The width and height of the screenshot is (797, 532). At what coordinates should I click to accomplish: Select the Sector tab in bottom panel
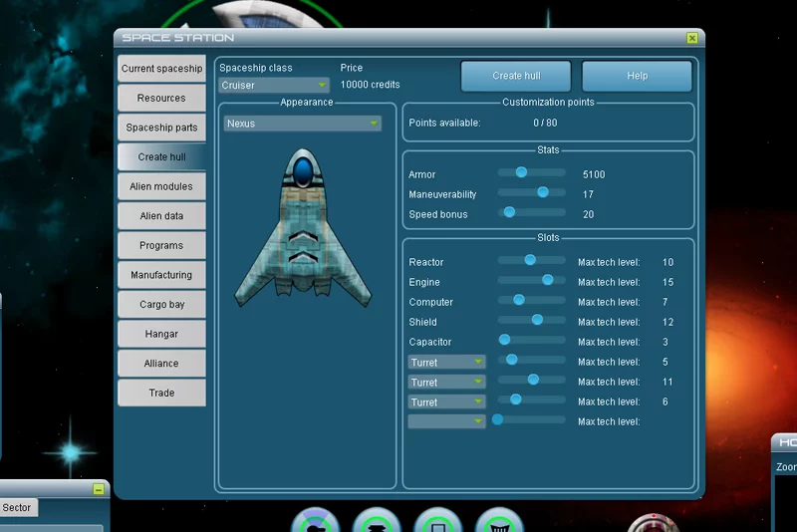coord(17,507)
